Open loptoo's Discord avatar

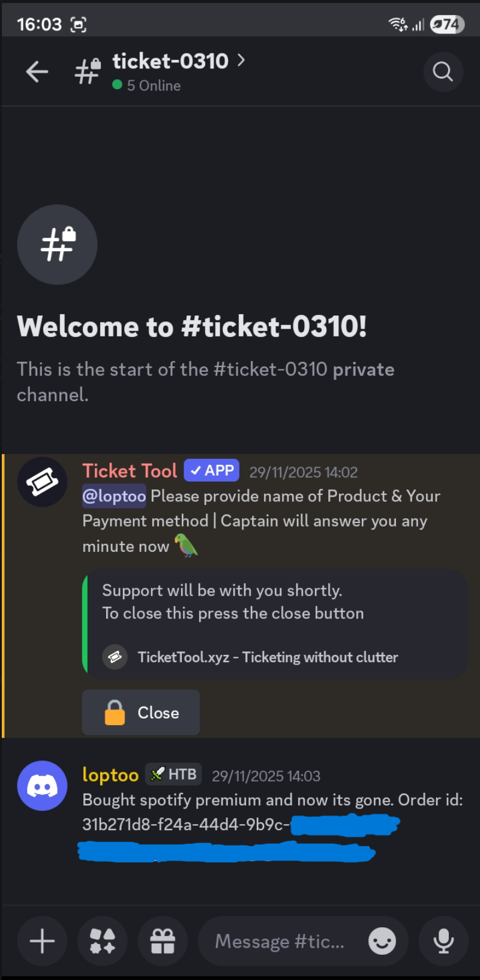(x=42, y=786)
